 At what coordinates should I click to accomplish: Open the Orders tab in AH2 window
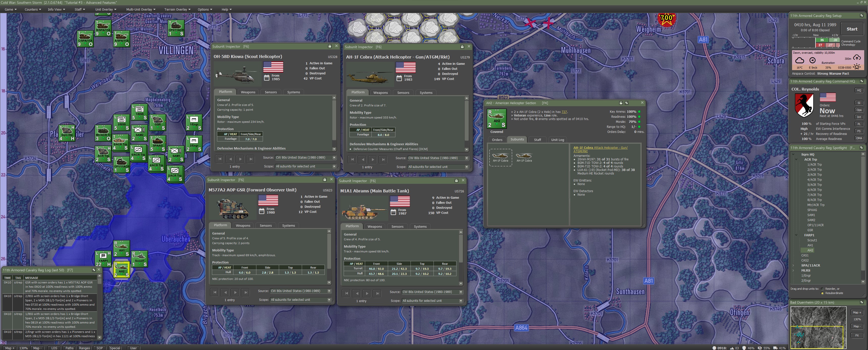(497, 140)
